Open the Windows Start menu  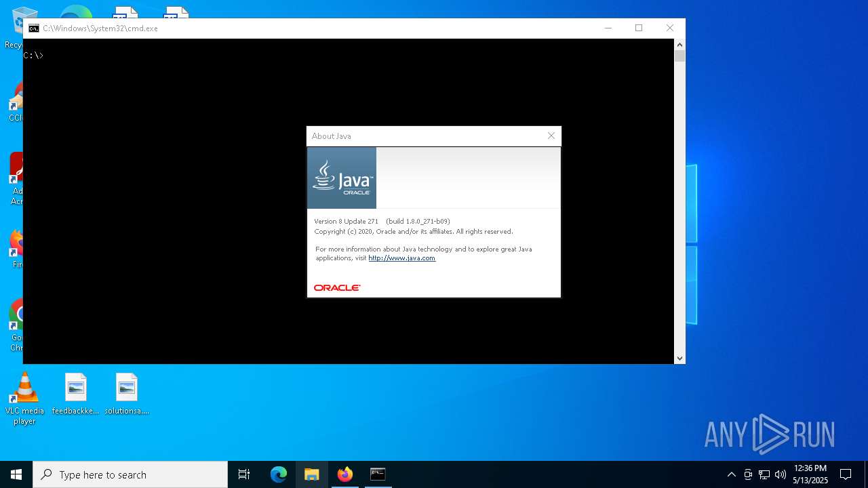coord(16,474)
